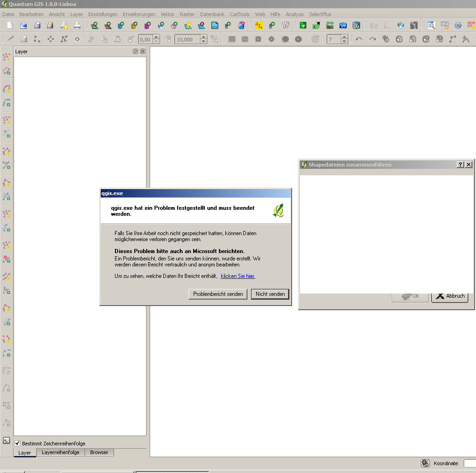The width and height of the screenshot is (476, 473).
Task: Open the Datei menu
Action: 8,14
